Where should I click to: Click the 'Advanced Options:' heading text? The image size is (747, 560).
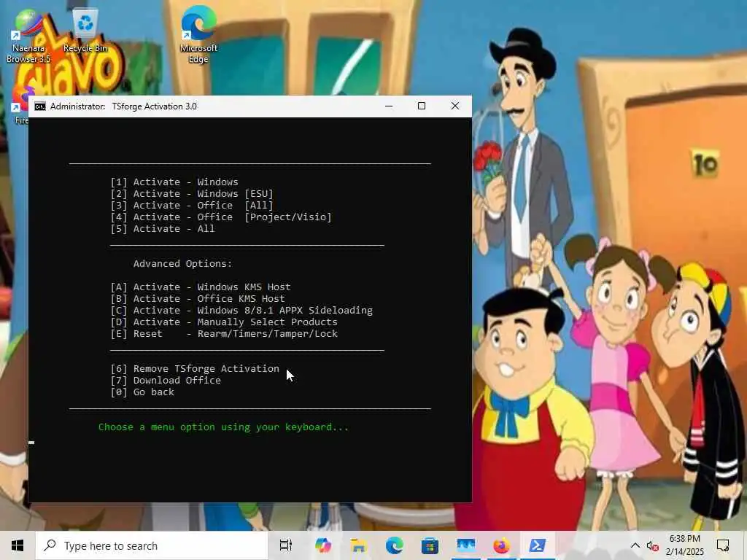(x=182, y=264)
